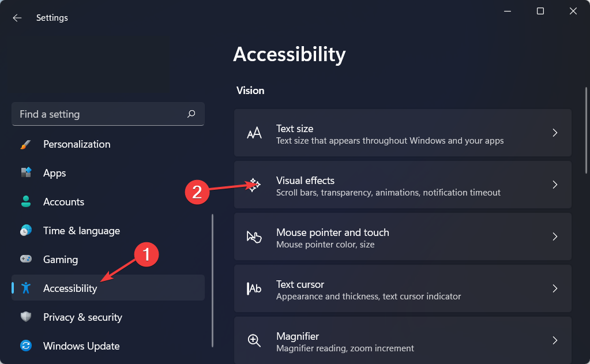The image size is (590, 364).
Task: Expand Visual effects chevron arrow
Action: pos(555,185)
